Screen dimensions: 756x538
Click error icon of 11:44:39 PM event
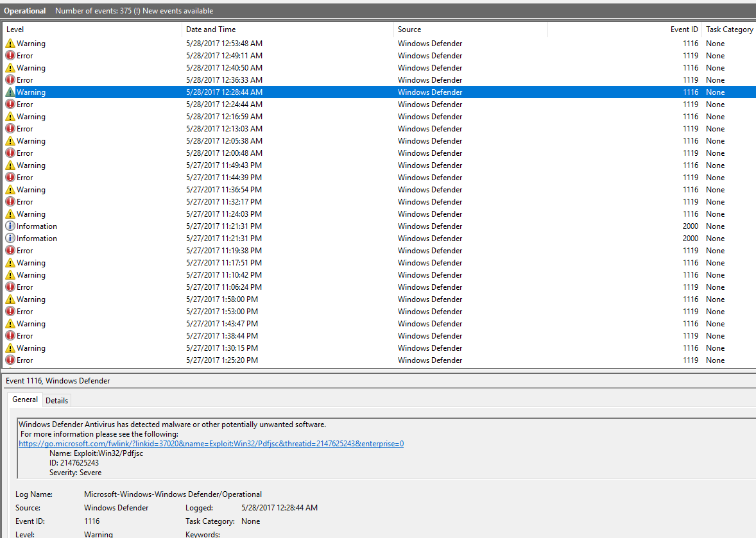[10, 177]
